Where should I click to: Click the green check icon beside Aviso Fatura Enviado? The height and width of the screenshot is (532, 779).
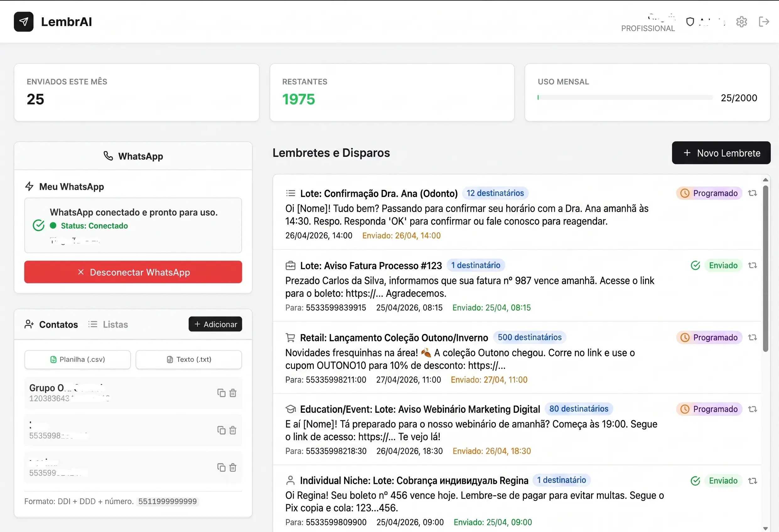pyautogui.click(x=695, y=265)
